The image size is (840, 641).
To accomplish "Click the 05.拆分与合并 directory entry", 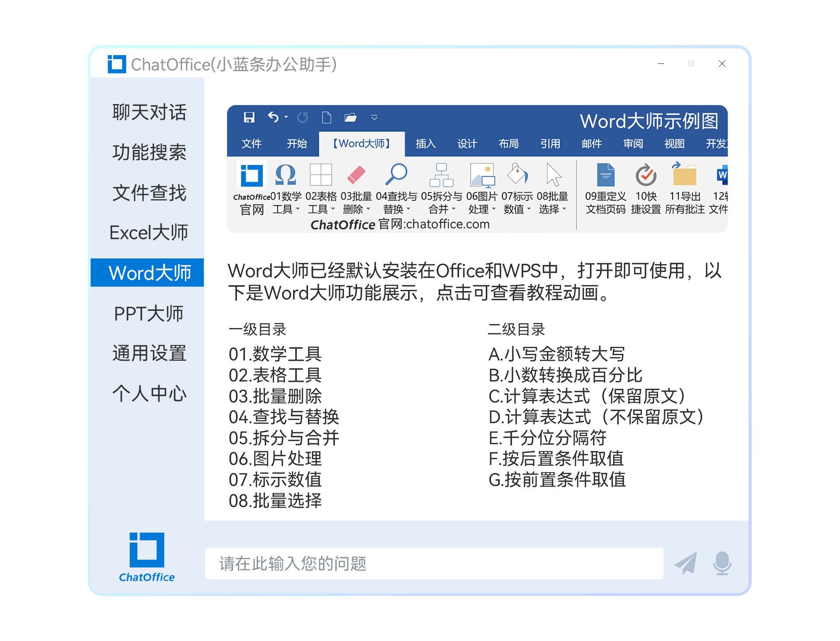I will [x=284, y=438].
